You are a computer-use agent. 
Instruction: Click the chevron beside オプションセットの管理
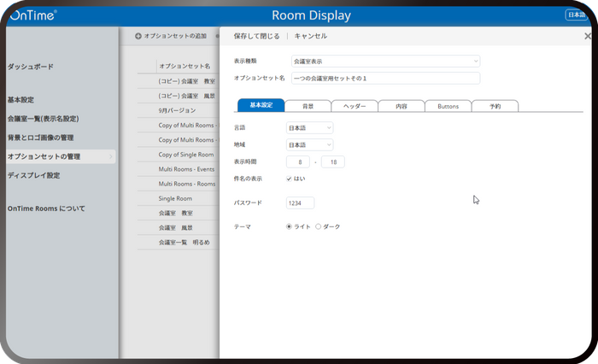(x=110, y=156)
